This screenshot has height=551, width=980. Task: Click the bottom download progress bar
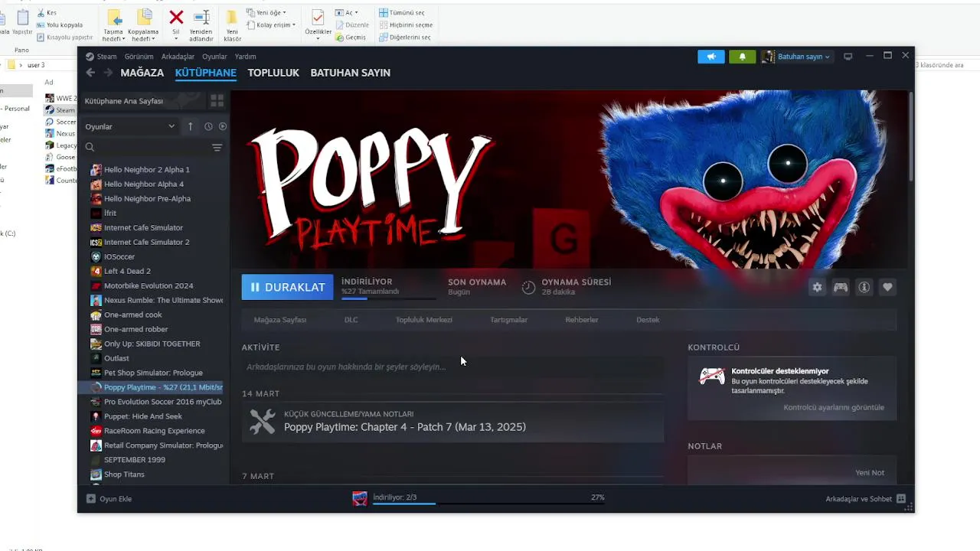488,504
